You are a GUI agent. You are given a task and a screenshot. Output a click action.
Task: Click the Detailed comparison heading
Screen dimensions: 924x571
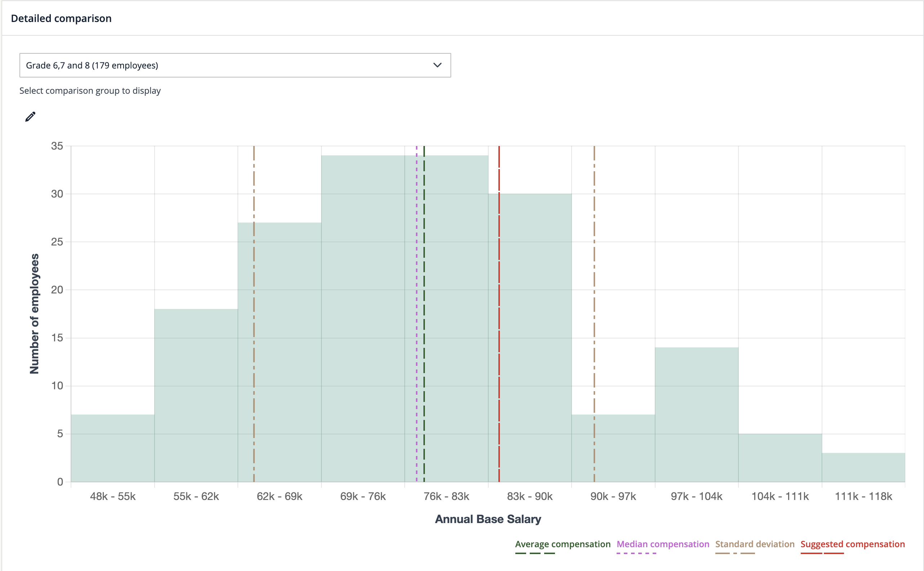click(x=61, y=18)
